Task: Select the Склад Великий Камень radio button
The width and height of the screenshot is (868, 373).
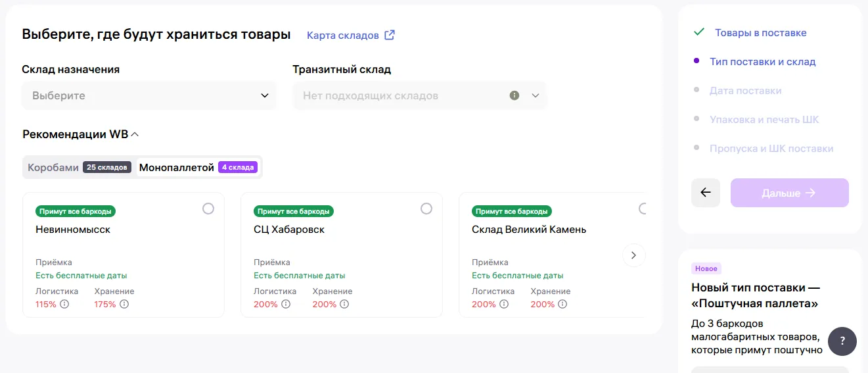Action: coord(643,209)
